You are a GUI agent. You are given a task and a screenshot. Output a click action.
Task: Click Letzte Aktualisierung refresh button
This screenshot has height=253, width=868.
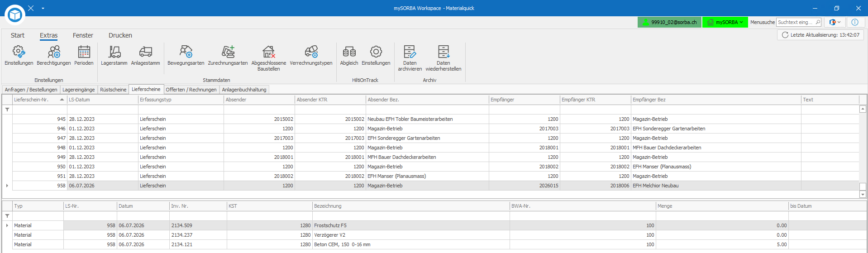(820, 35)
